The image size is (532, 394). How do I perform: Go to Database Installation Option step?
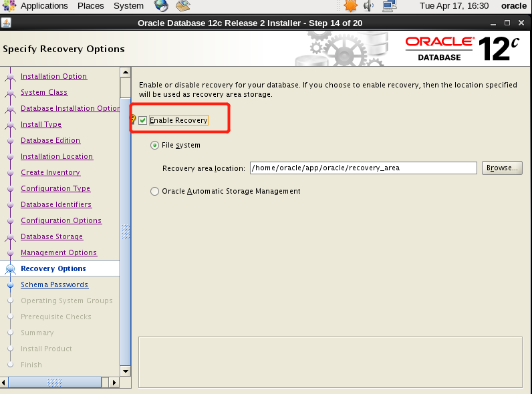(x=70, y=108)
